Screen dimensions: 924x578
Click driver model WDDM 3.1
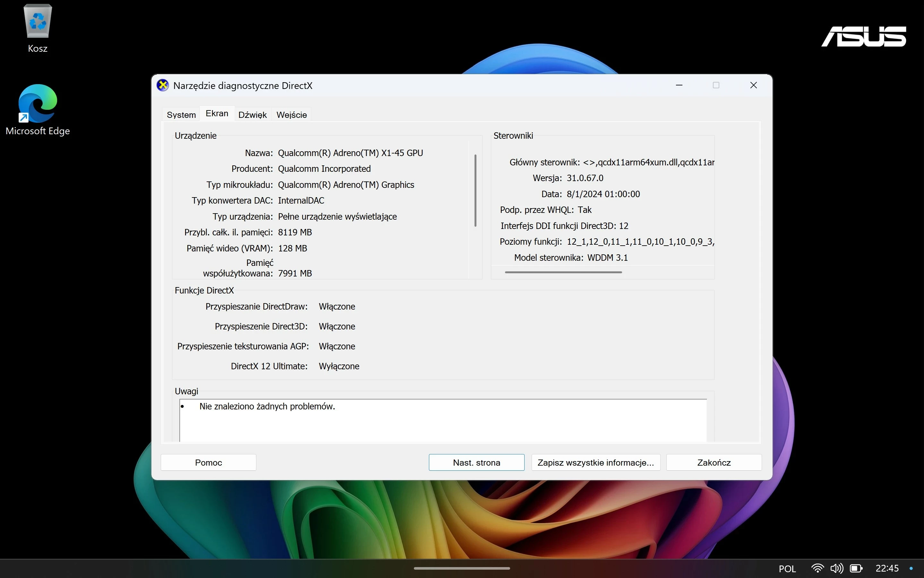tap(607, 258)
